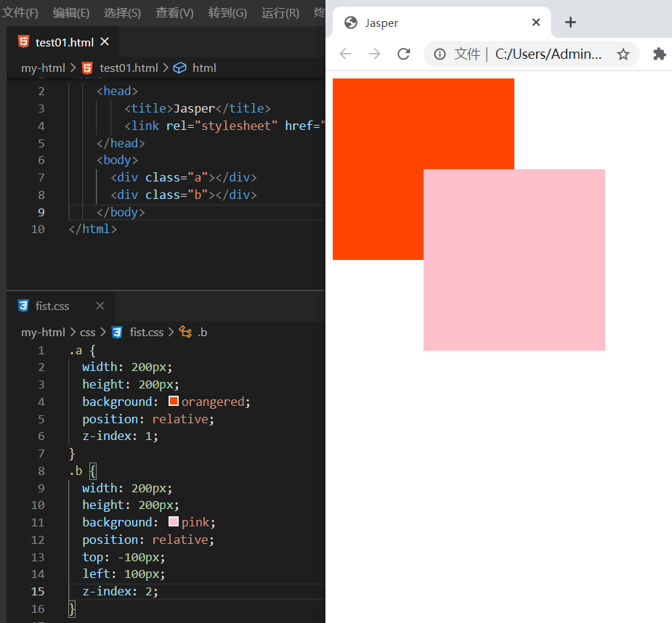
Task: Click the z-index: 1 declaration
Action: [121, 436]
